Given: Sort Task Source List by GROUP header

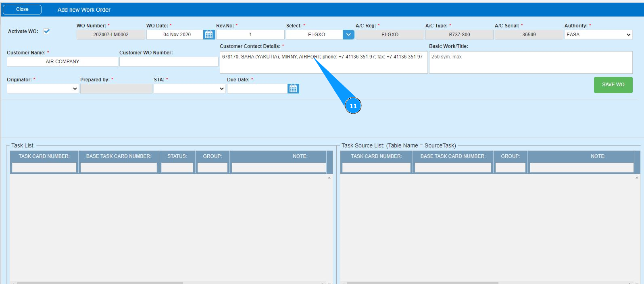Looking at the screenshot, I should click(511, 156).
